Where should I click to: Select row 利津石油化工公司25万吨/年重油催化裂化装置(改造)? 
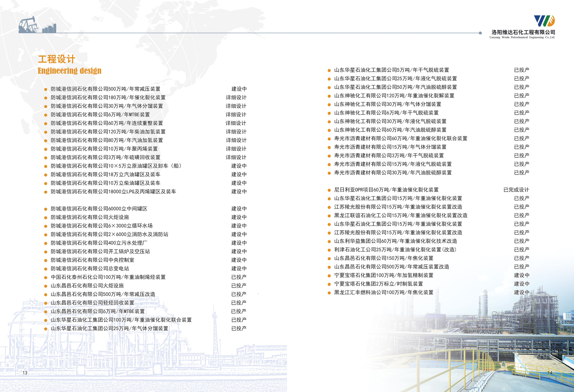pyautogui.click(x=429, y=250)
